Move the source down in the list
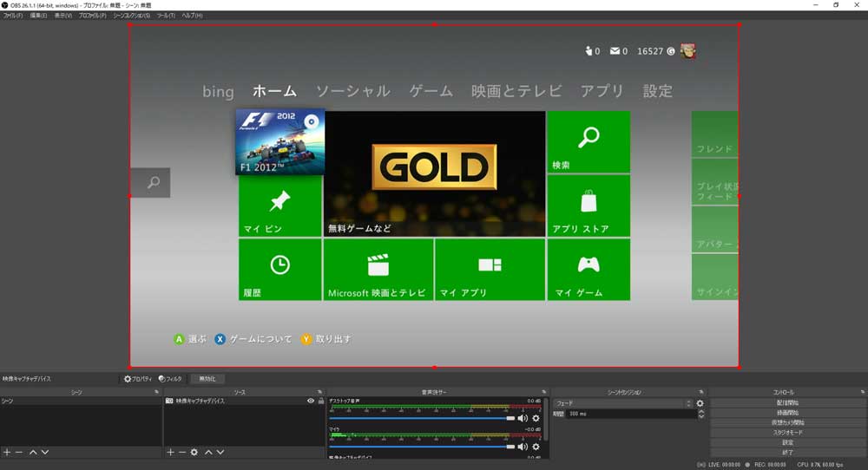Viewport: 868px width, 470px height. coord(220,452)
